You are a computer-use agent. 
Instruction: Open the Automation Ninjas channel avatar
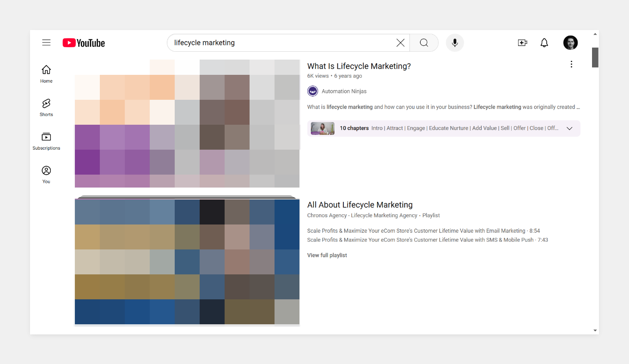pos(312,91)
